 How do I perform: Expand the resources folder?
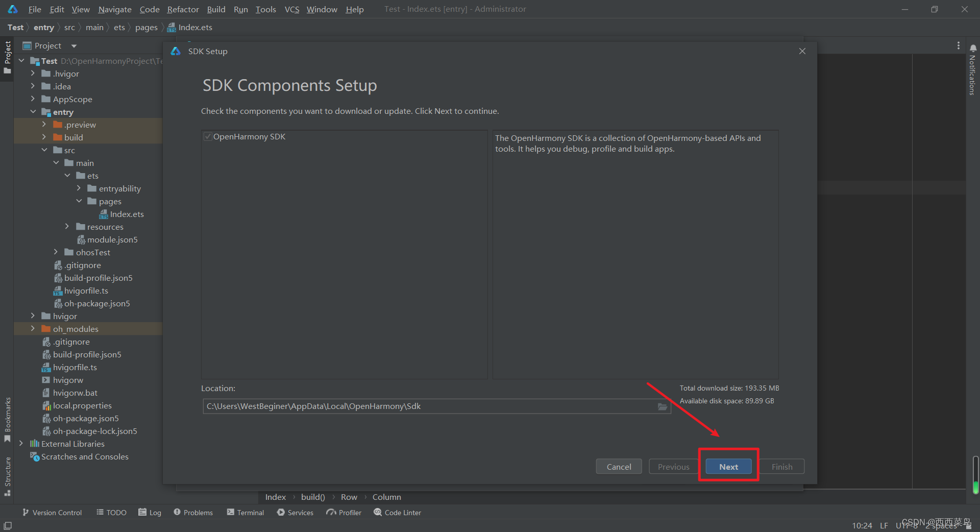point(67,227)
